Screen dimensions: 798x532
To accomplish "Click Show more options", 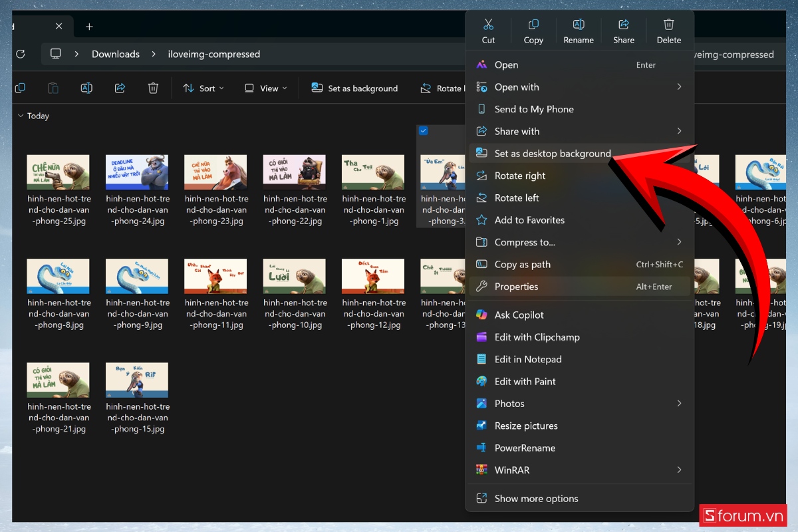I will [536, 499].
